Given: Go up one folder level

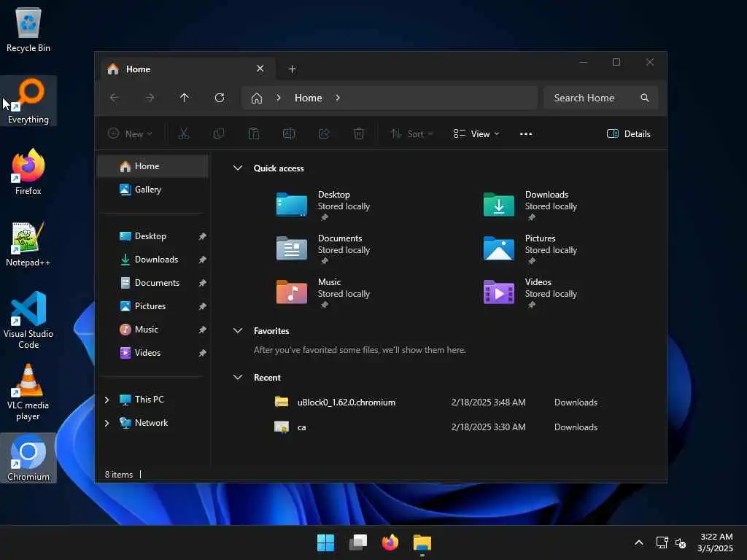Looking at the screenshot, I should 185,98.
